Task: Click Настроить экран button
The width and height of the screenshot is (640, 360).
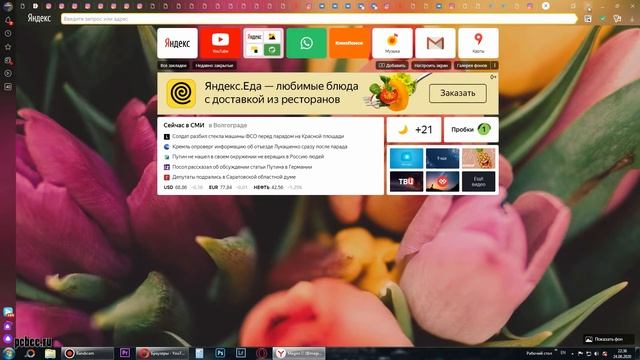Action: click(431, 65)
